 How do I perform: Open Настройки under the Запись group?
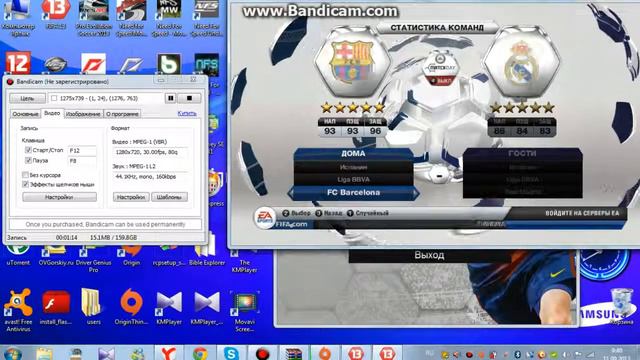pos(60,197)
